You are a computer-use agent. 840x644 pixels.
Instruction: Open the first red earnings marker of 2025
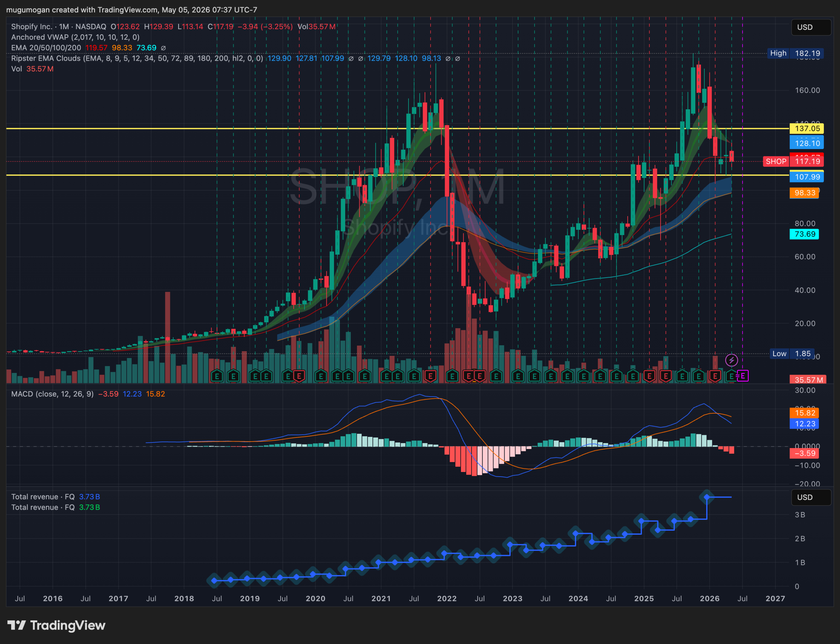[x=650, y=376]
